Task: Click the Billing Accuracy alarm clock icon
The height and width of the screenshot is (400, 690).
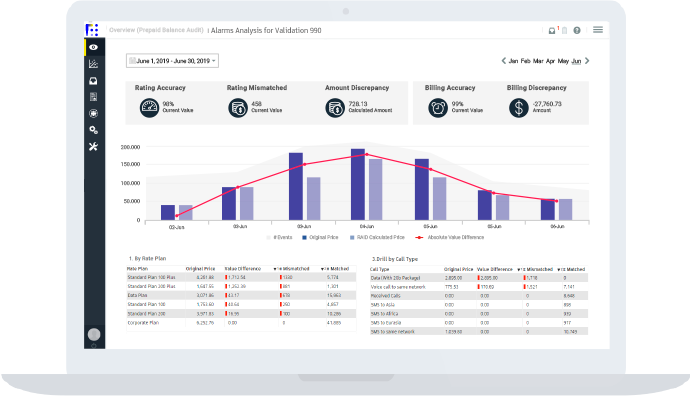Action: [x=438, y=107]
